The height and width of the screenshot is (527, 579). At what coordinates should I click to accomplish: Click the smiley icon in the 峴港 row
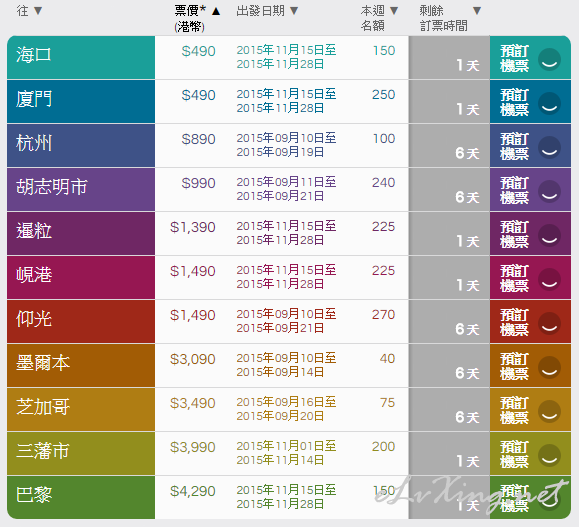click(549, 279)
